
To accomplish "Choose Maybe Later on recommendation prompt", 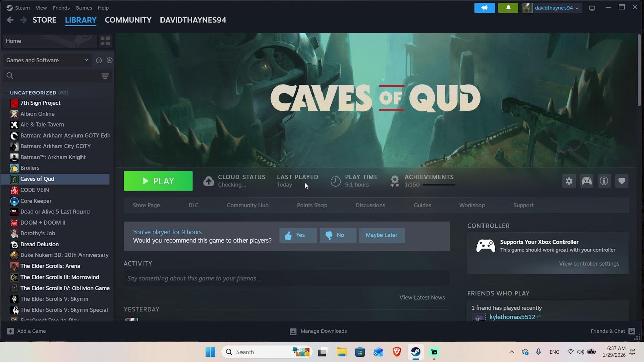I will (382, 235).
